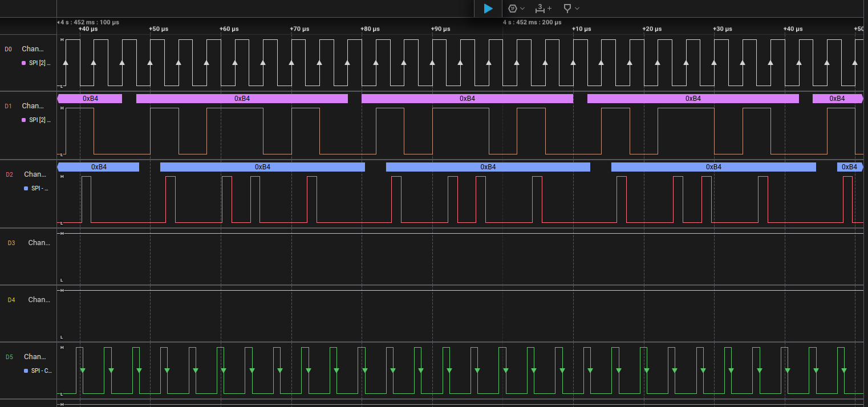Screen dimensions: 868x407
Task: Expand the chevron beside the timing marker icon
Action: tap(577, 9)
